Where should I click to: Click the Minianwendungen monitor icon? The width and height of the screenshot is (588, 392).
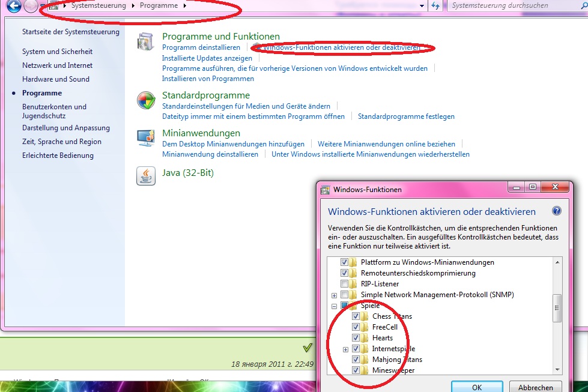coord(146,139)
